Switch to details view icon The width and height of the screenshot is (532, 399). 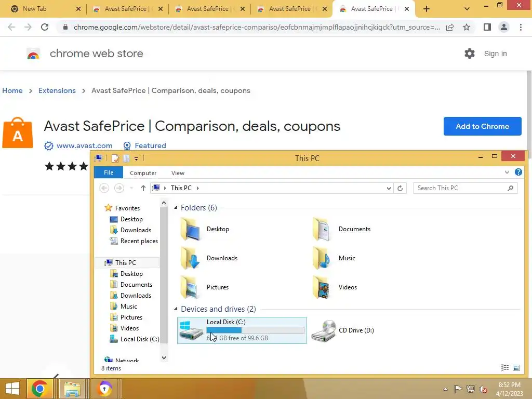505,368
